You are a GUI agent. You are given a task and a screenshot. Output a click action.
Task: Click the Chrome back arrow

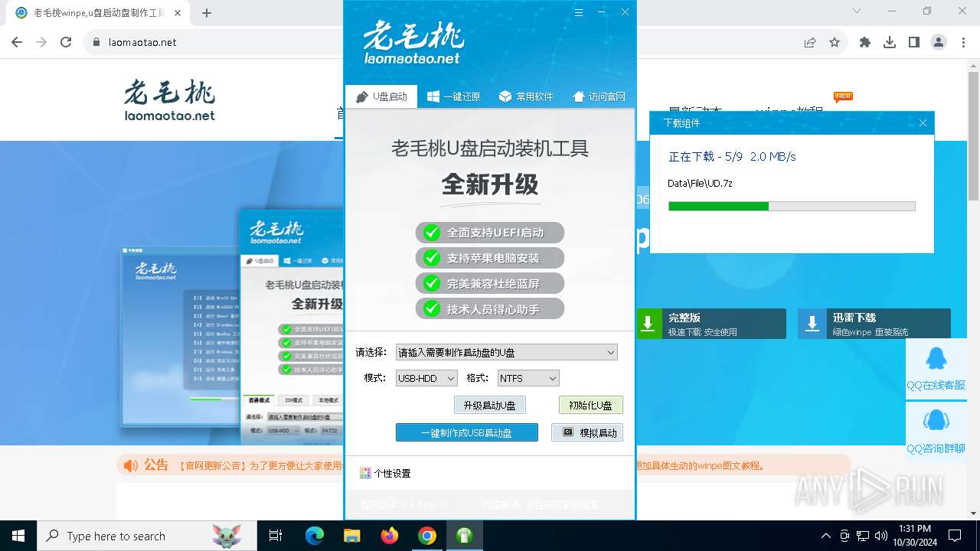point(17,42)
